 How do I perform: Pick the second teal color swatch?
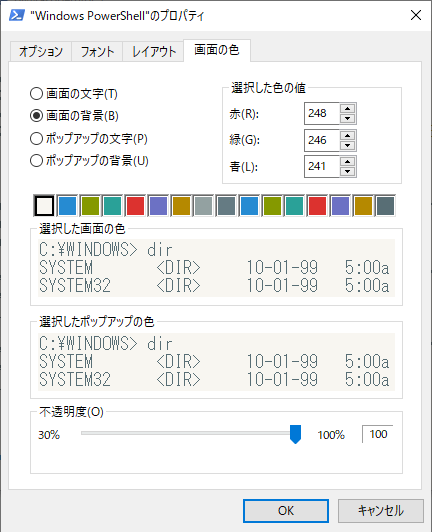click(295, 206)
